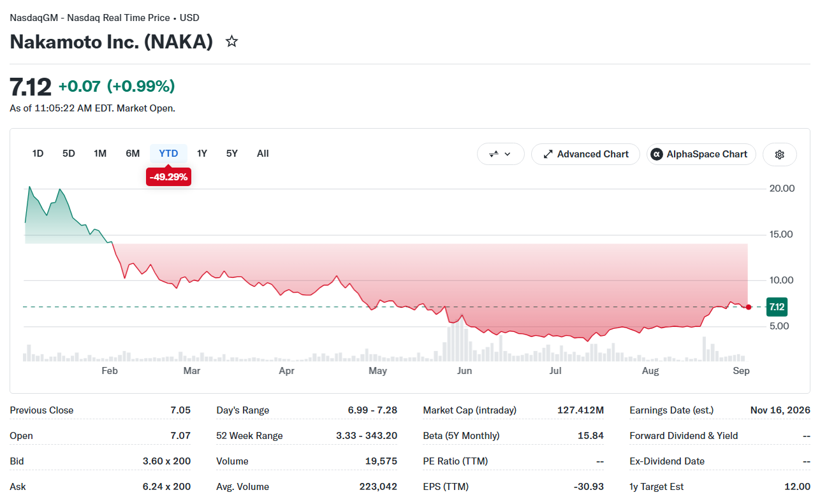Click the Ex-Dividend Date label
Image resolution: width=820 pixels, height=504 pixels.
667,461
